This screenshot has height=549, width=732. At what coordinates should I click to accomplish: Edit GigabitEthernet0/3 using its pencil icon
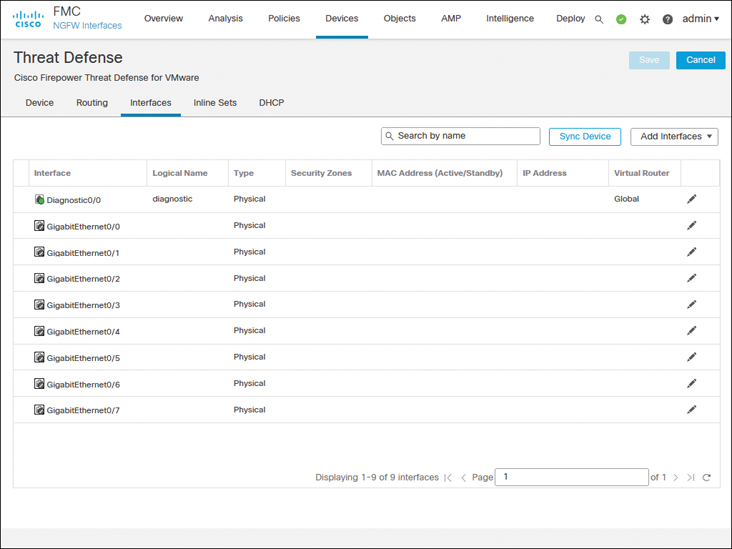pyautogui.click(x=691, y=305)
